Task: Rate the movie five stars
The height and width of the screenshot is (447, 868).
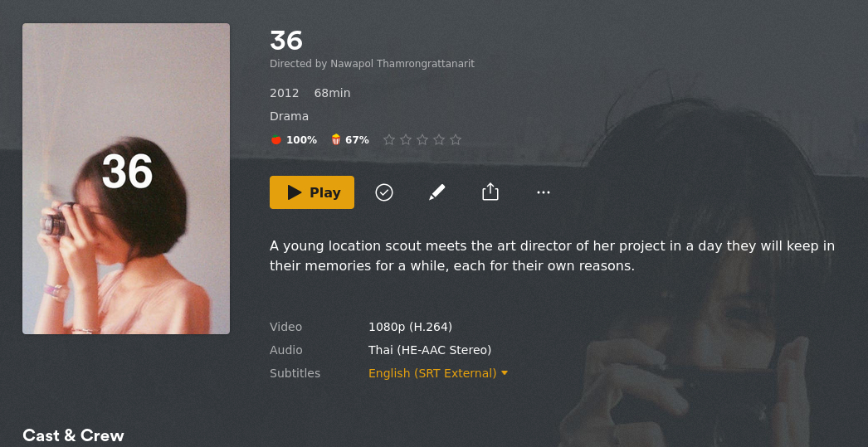Action: click(456, 140)
